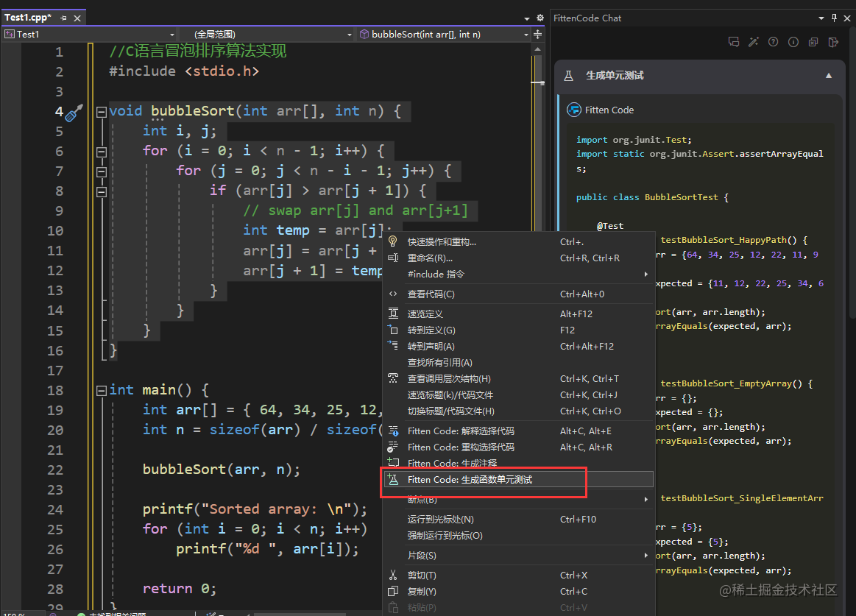This screenshot has height=616, width=856.
Task: Open the bubbleSort member dropdown
Action: pyautogui.click(x=443, y=35)
